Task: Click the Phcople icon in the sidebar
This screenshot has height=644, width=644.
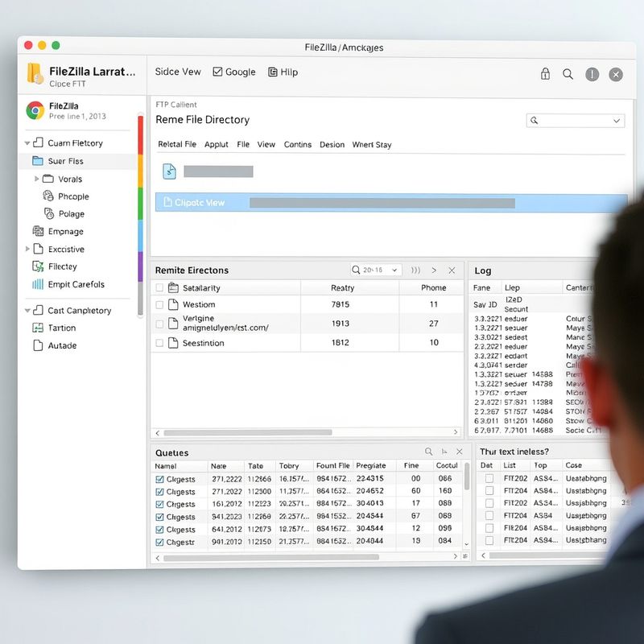Action: coord(48,196)
